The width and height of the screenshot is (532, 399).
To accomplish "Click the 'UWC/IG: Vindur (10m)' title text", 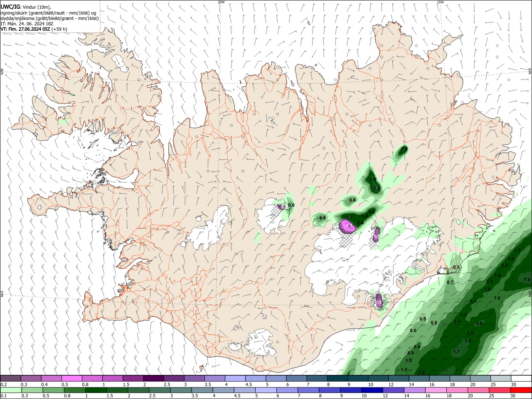I will pyautogui.click(x=26, y=7).
